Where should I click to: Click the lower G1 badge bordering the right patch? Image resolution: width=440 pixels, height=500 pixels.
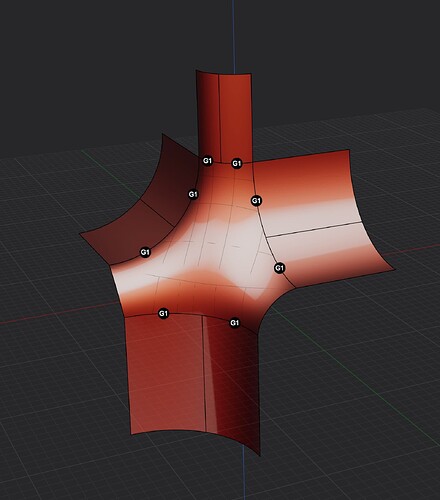(279, 268)
